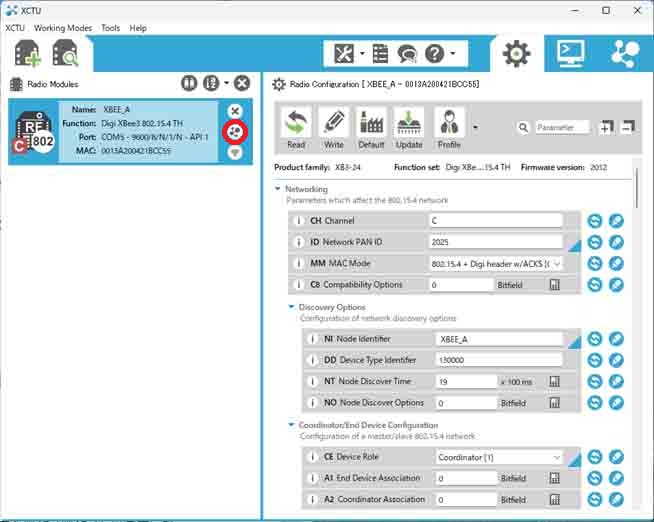Open the Tools wrench dropdown arrow
This screenshot has width=654, height=522.
[x=362, y=53]
